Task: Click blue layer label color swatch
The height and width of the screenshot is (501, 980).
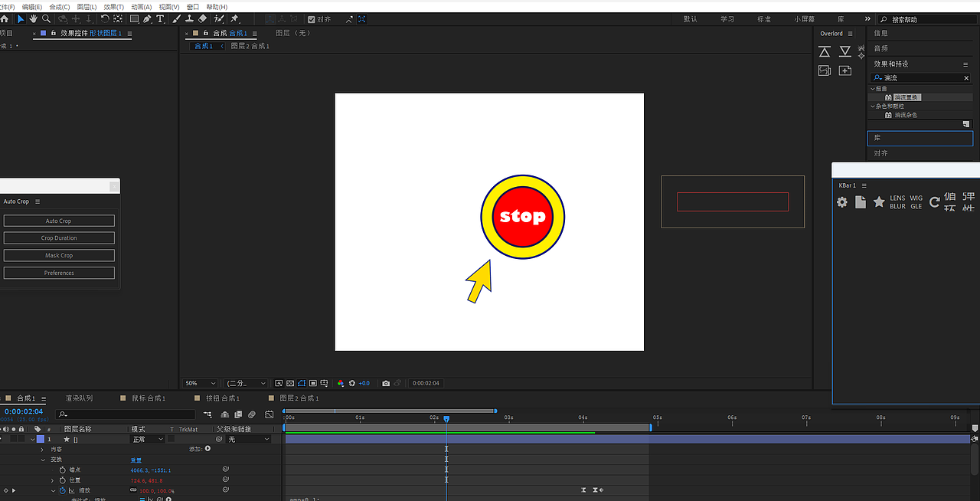Action: (x=40, y=440)
